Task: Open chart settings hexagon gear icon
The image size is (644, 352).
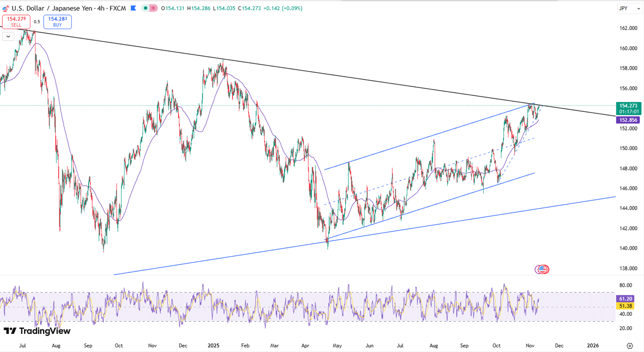Action: [629, 346]
